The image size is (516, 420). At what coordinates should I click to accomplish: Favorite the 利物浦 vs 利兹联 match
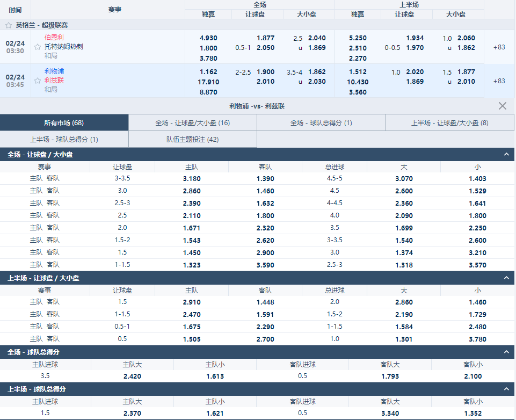pyautogui.click(x=38, y=81)
